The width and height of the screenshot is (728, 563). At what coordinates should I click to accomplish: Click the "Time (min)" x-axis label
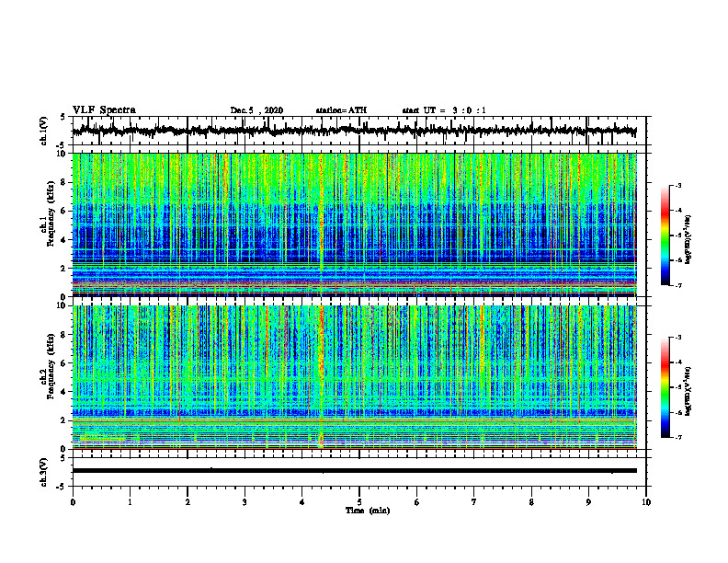(x=368, y=511)
